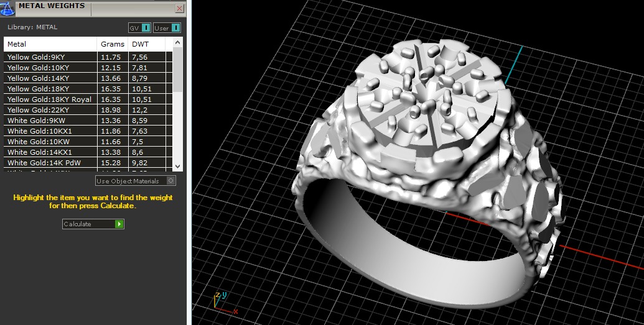Select the White Gold:14K PdW row
Image resolution: width=644 pixels, height=325 pixels.
pyautogui.click(x=88, y=163)
